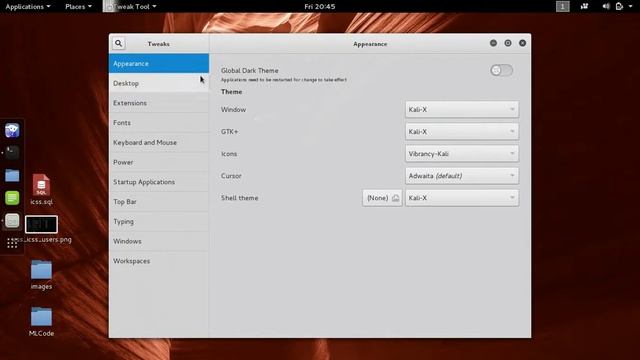This screenshot has width=640, height=360.
Task: Select the MLCode desktop folder
Action: [41, 322]
